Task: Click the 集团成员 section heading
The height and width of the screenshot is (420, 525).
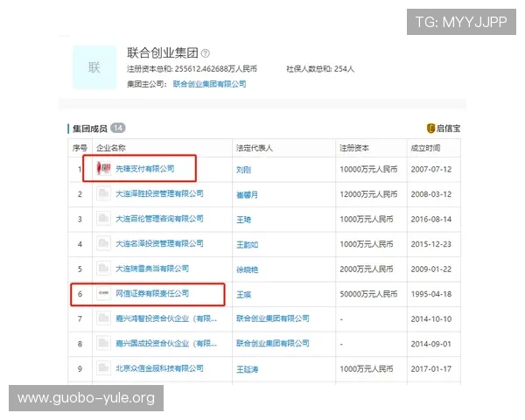Action: [x=90, y=129]
